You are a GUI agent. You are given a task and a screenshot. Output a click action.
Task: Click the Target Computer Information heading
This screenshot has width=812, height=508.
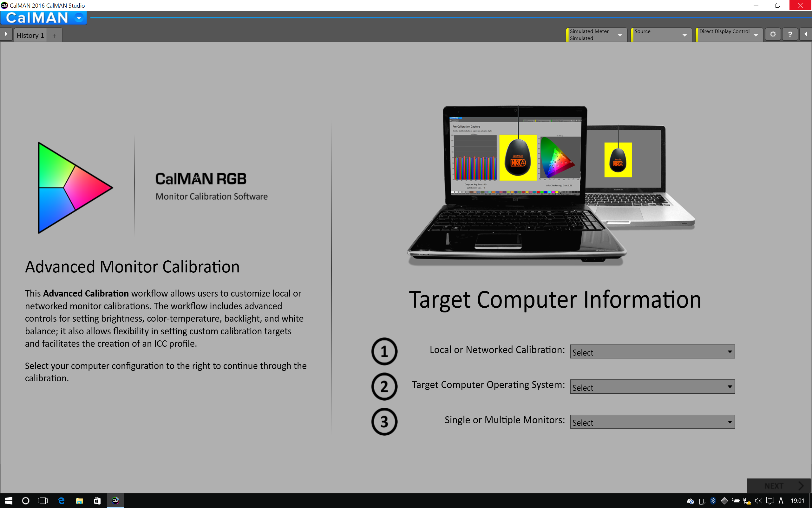[555, 300]
